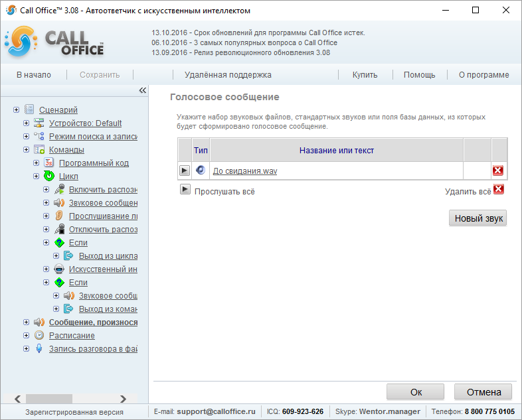Collapse the left panel with double chevron
This screenshot has width=522, height=420.
coord(143,90)
